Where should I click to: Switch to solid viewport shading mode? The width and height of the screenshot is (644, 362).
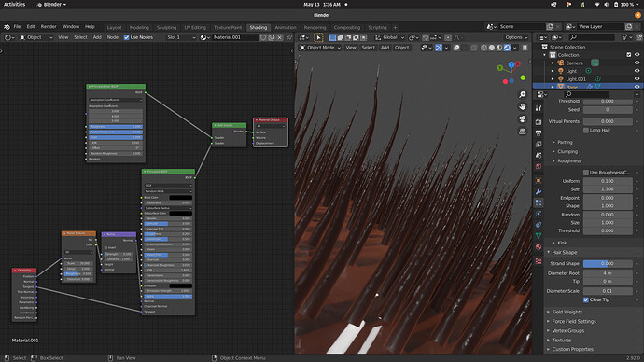[x=492, y=48]
